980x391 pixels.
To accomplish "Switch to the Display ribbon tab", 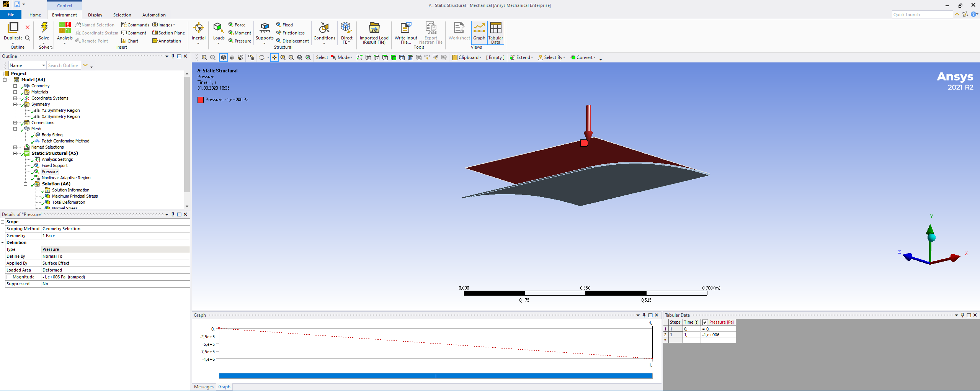I will pos(95,15).
